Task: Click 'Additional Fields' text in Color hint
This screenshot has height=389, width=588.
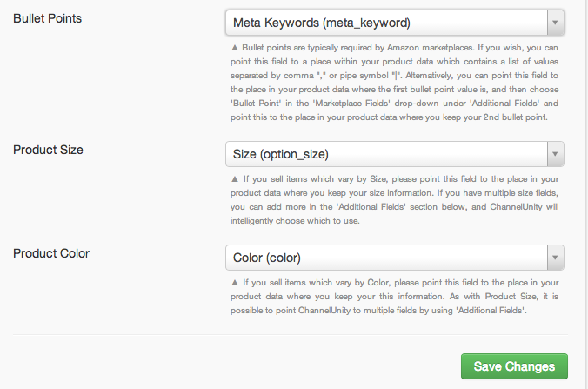Action: pos(491,310)
